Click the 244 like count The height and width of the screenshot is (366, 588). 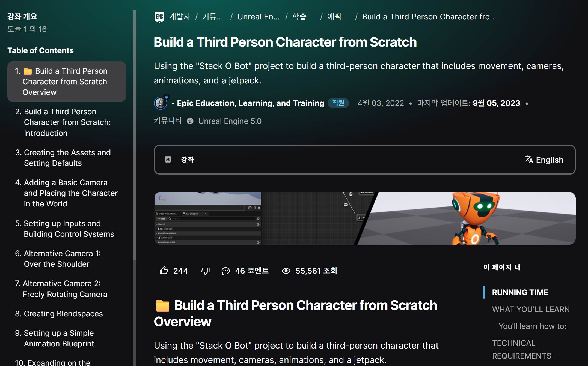tap(180, 271)
